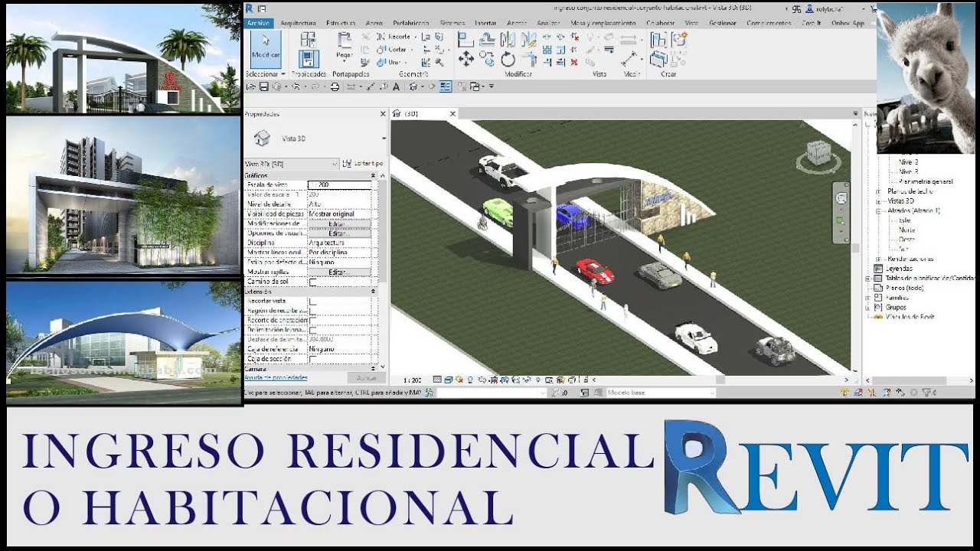This screenshot has height=551, width=980.
Task: Click the Print icon in quick access toolbar
Action: click(334, 86)
